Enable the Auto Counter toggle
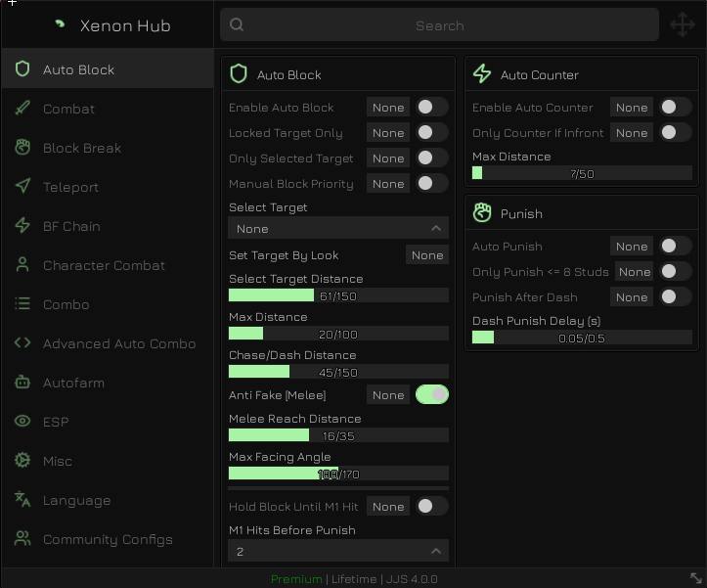707x588 pixels. click(676, 107)
